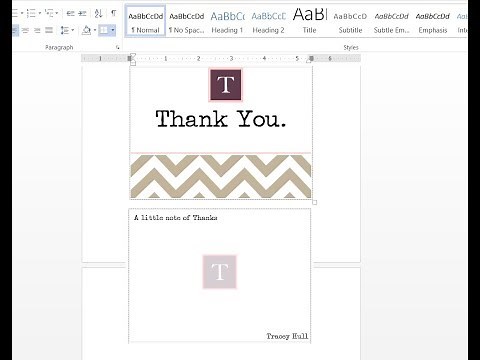Click the 'Tracey Hull' signature text
Image resolution: width=480 pixels, height=360 pixels.
[287, 336]
